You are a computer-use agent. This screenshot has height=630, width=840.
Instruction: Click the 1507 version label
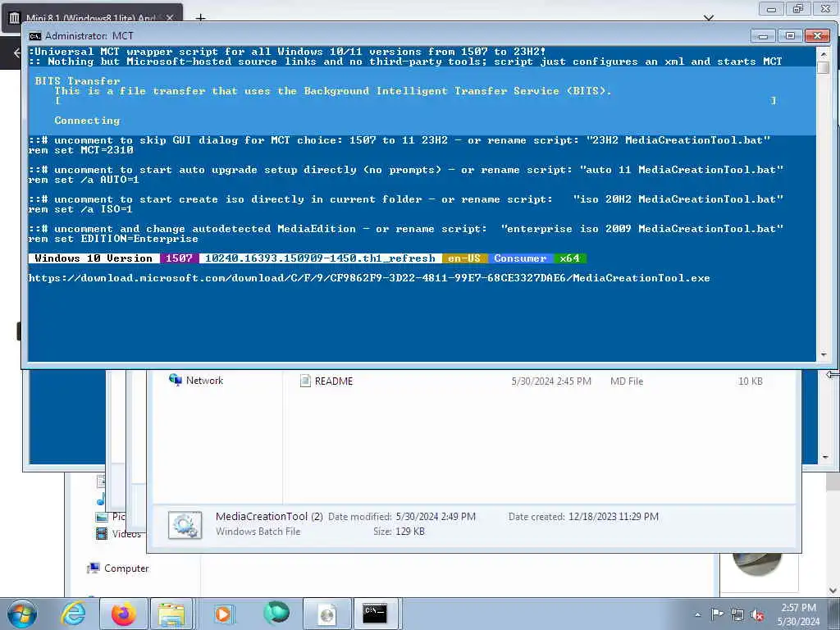(x=179, y=258)
